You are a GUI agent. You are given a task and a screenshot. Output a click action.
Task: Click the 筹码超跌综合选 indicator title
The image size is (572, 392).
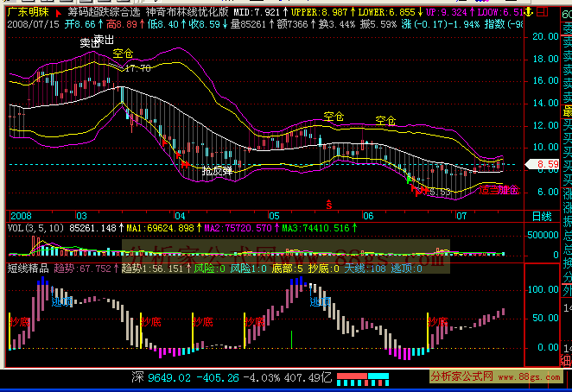104,12
